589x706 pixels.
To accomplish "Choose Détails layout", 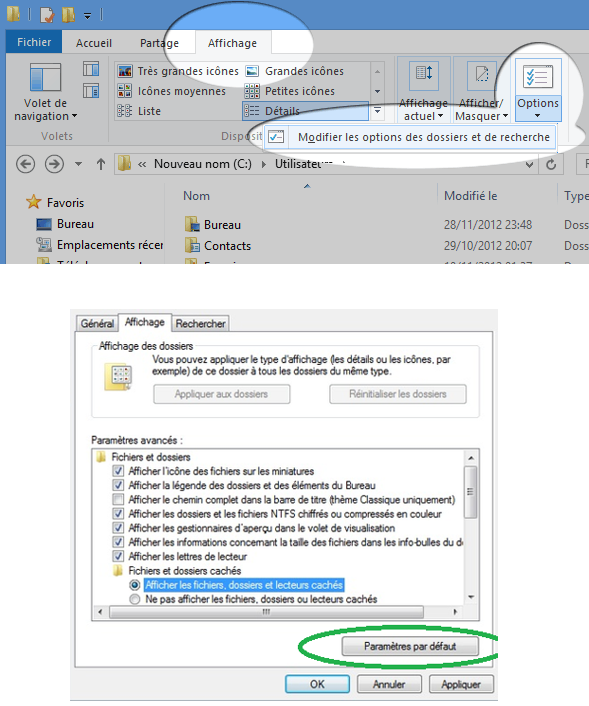I will pos(305,111).
